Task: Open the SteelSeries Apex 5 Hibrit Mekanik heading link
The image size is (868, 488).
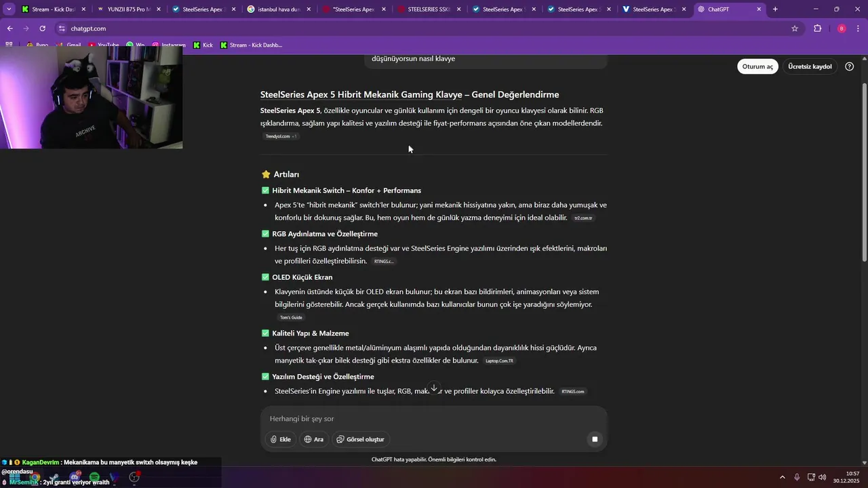Action: (x=361, y=94)
